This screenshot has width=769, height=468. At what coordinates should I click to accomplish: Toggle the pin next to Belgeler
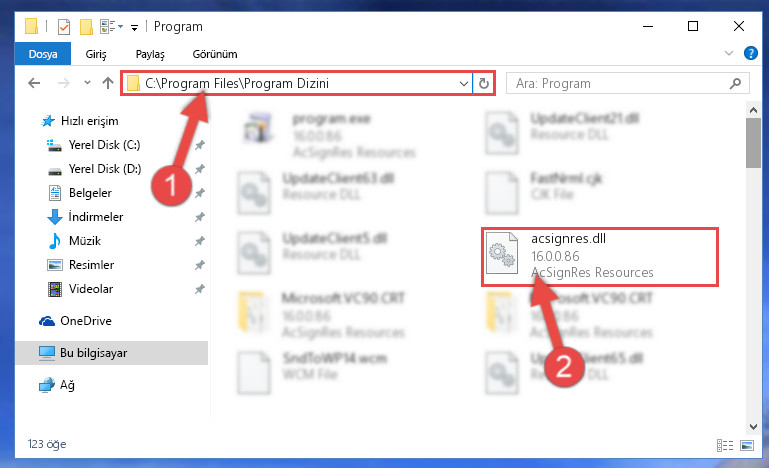(x=200, y=193)
